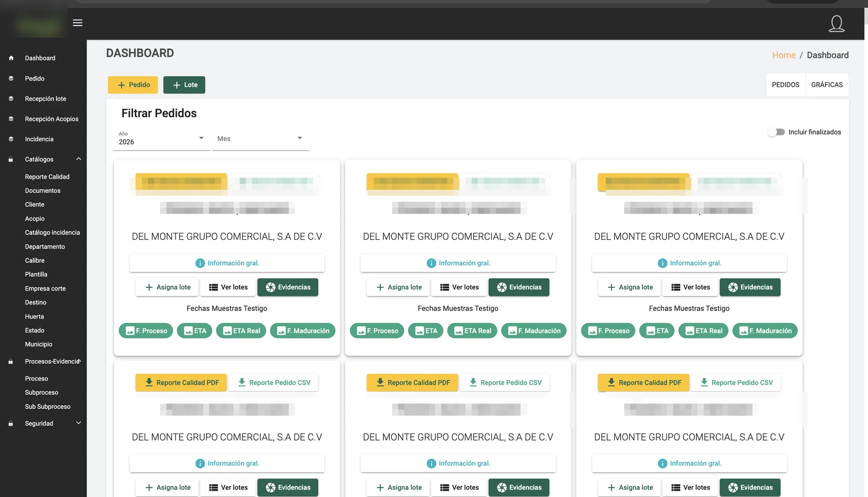868x497 pixels.
Task: Click the yellow + Pedido button
Action: [x=133, y=85]
